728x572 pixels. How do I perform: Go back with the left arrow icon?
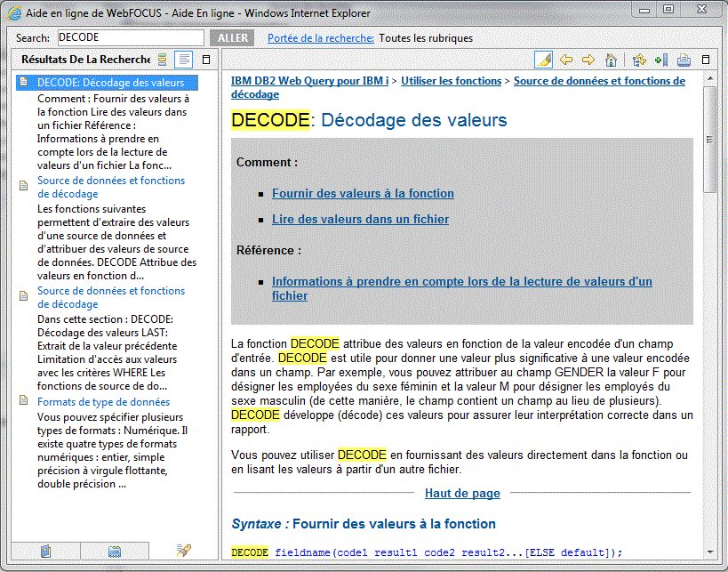pyautogui.click(x=566, y=60)
